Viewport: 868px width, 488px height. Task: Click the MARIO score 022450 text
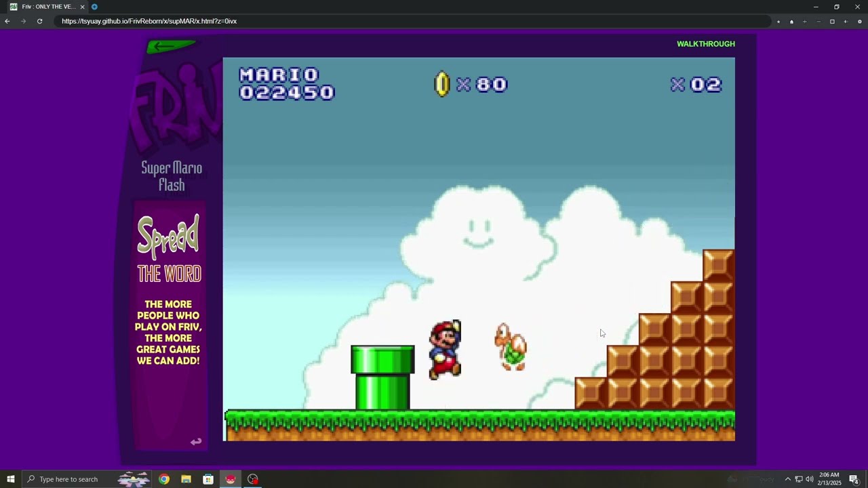point(287,84)
